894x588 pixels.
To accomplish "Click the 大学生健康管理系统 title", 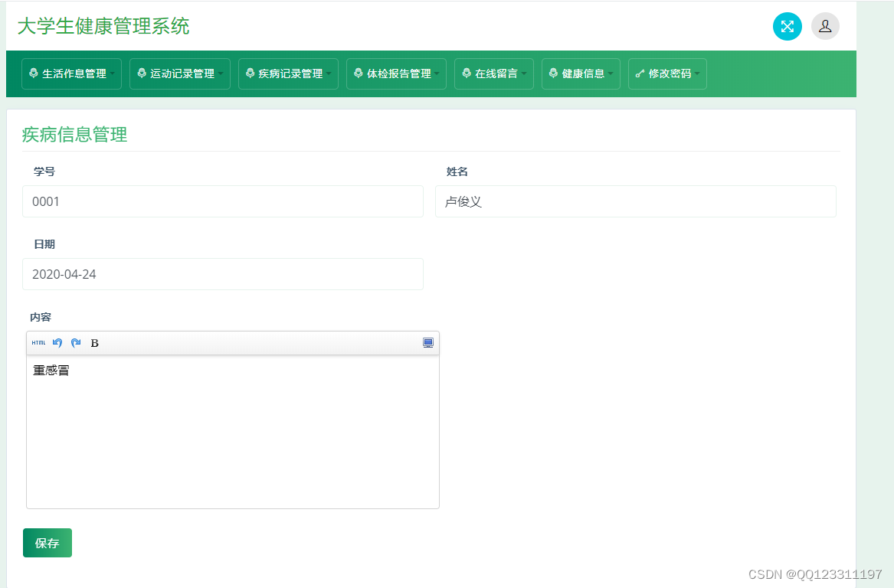I will tap(103, 26).
